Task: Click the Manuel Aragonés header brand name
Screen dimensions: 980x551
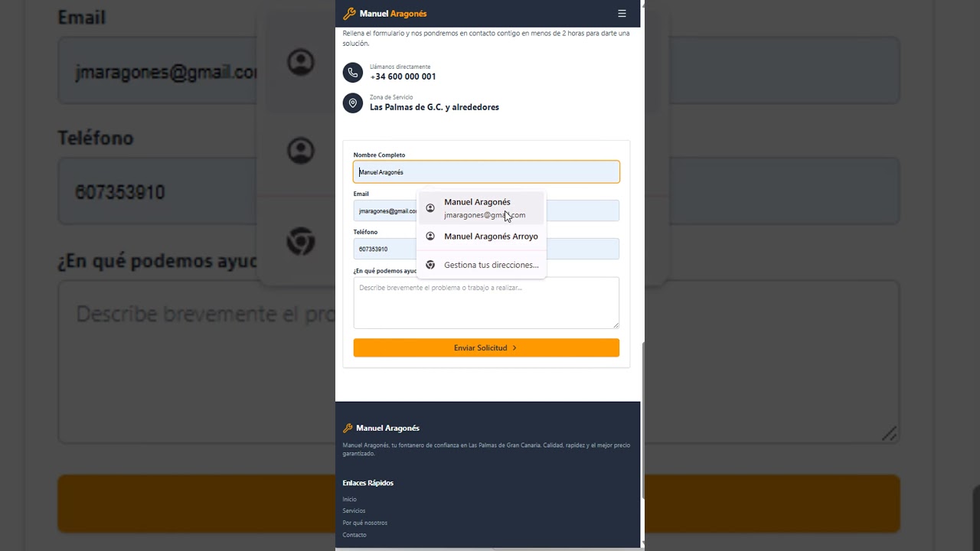Action: coord(393,14)
